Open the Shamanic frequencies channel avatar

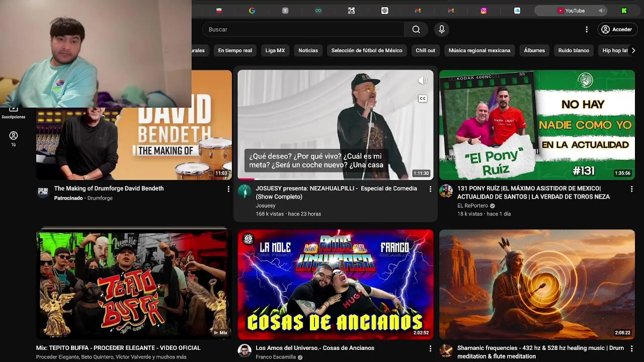(x=446, y=350)
